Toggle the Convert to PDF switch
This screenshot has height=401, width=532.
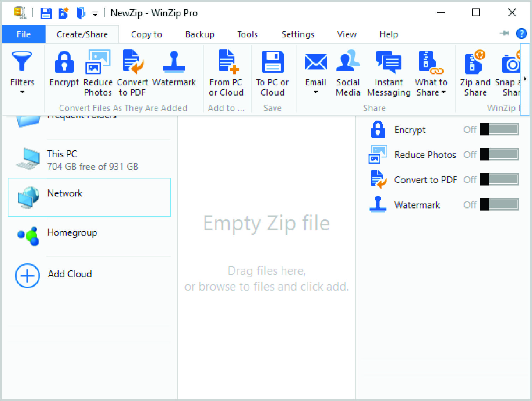[499, 180]
